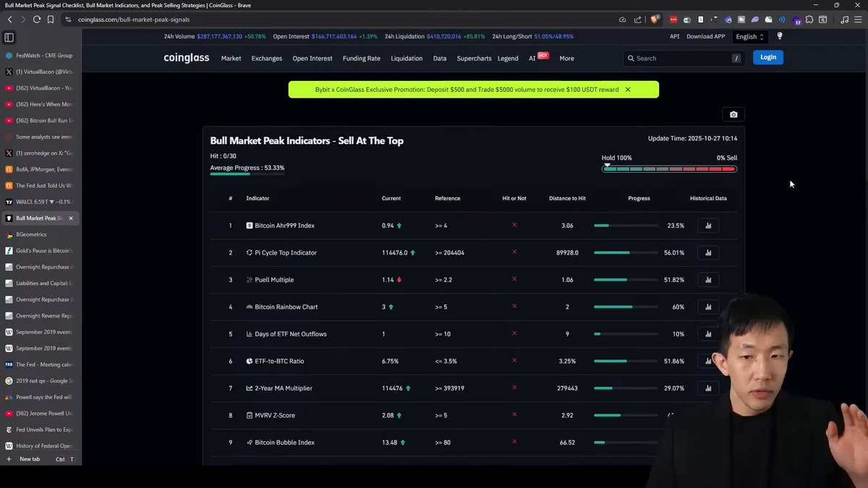Expand the Funding Rate navigation menu
This screenshot has width=868, height=488.
(x=362, y=59)
